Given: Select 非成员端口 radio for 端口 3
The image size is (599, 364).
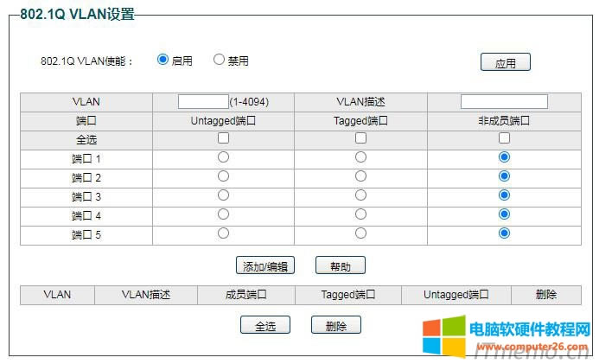Looking at the screenshot, I should pyautogui.click(x=504, y=195).
